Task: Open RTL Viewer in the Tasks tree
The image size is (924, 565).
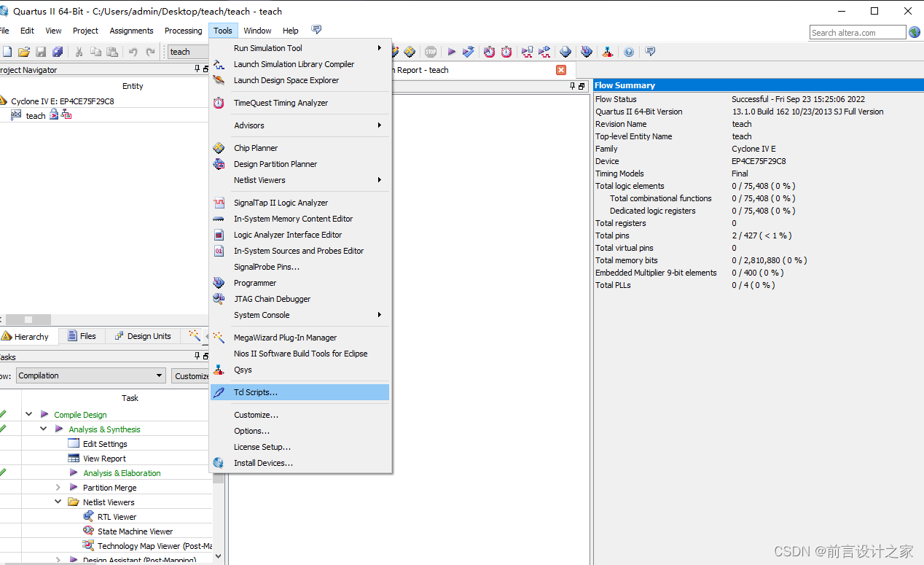Action: tap(117, 517)
